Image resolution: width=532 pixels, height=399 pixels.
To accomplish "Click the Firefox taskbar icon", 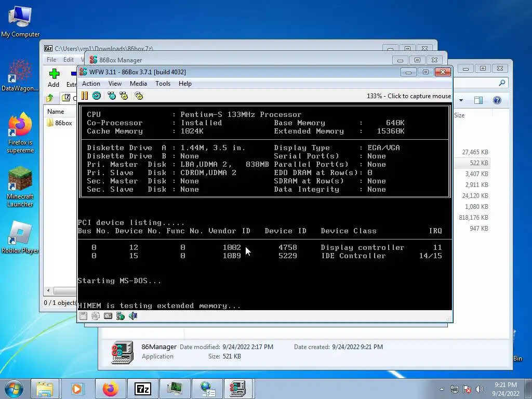I will [x=111, y=389].
